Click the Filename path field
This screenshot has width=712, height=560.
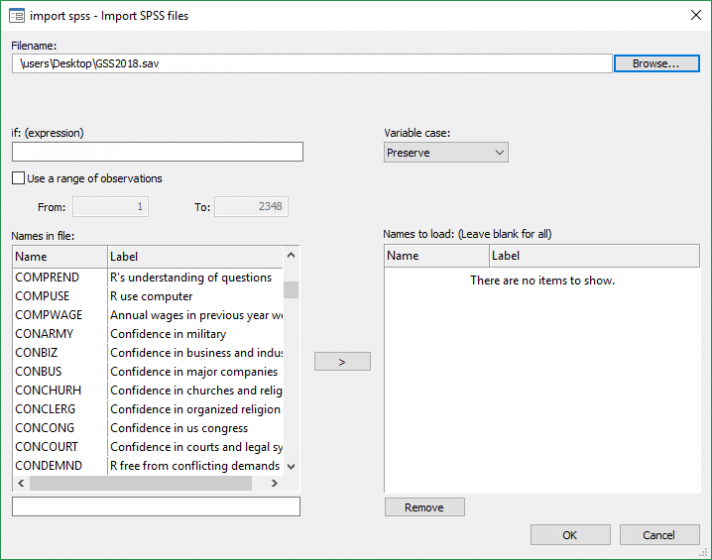coord(312,64)
